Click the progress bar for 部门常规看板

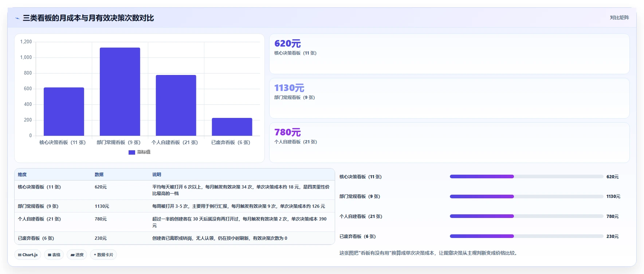tap(526, 196)
